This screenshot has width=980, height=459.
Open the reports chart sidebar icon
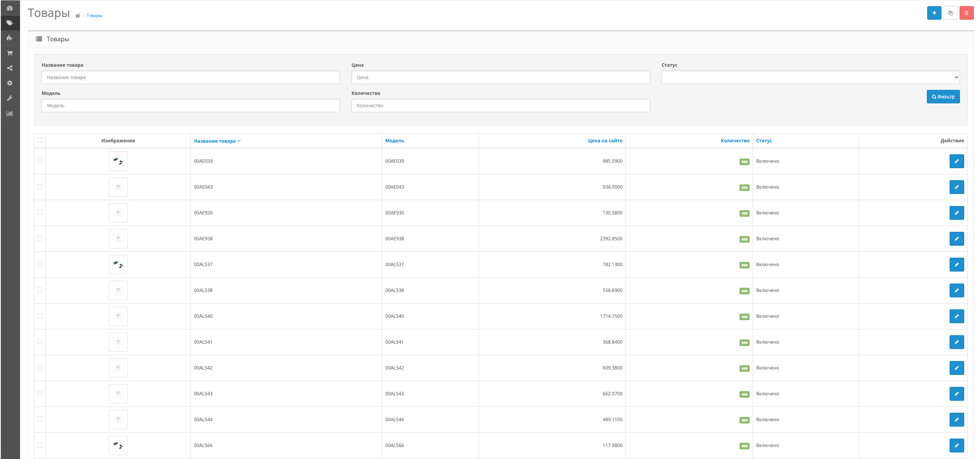pyautogui.click(x=10, y=113)
